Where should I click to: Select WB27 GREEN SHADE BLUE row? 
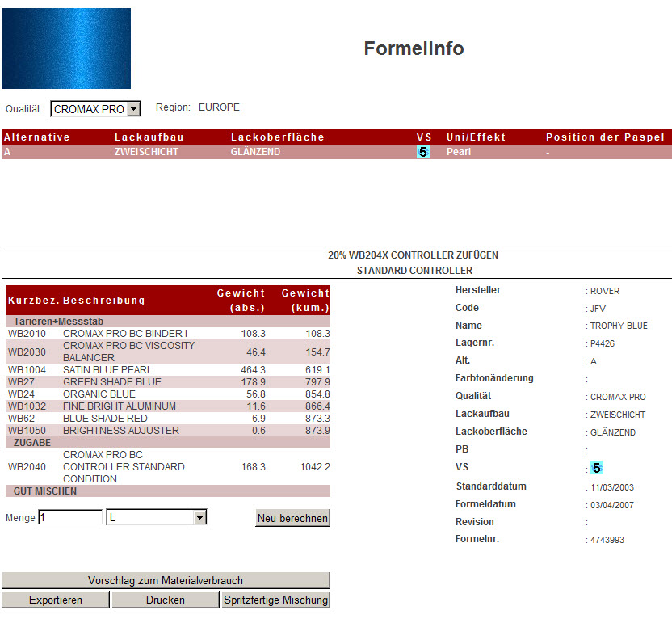point(167,381)
